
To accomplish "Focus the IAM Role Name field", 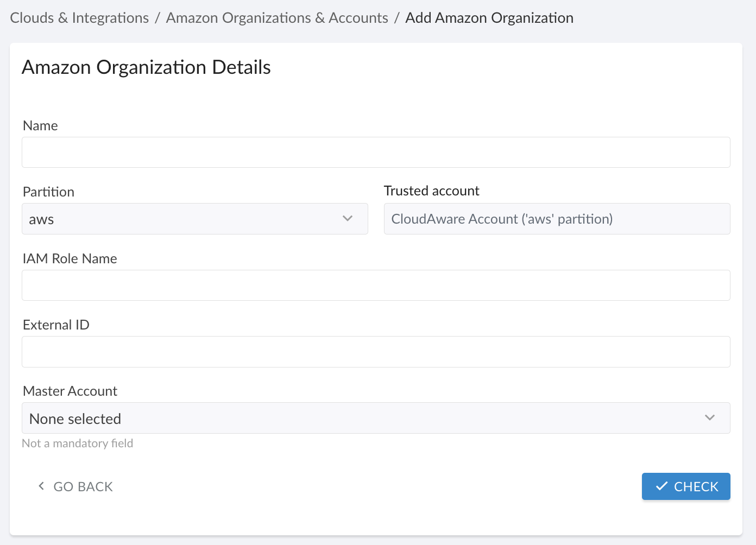I will [x=376, y=286].
